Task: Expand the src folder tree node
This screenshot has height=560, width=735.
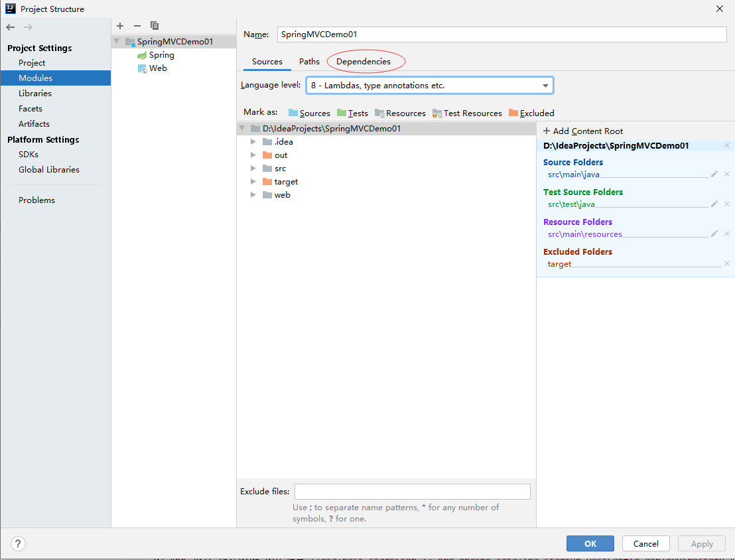Action: (253, 169)
